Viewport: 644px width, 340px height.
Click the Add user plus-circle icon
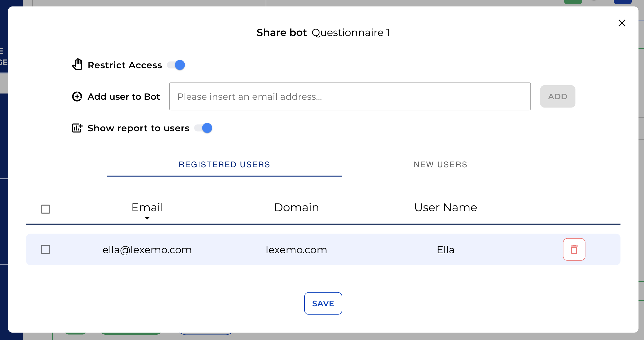77,96
